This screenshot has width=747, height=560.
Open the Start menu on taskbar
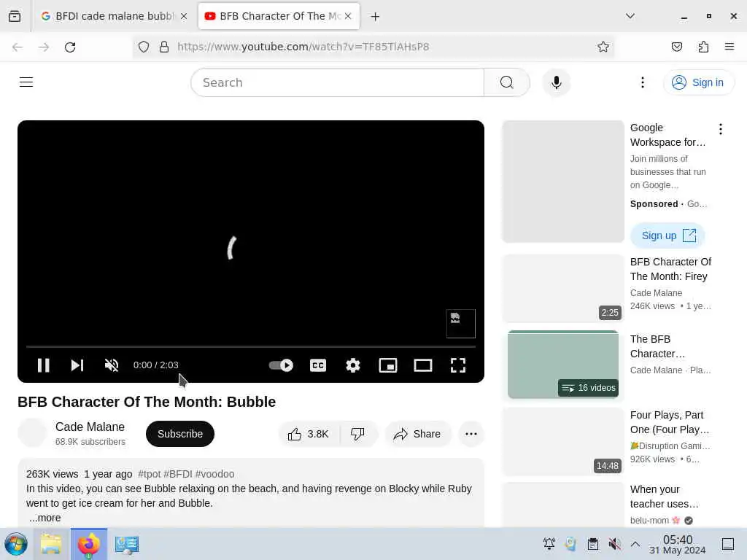click(x=16, y=544)
